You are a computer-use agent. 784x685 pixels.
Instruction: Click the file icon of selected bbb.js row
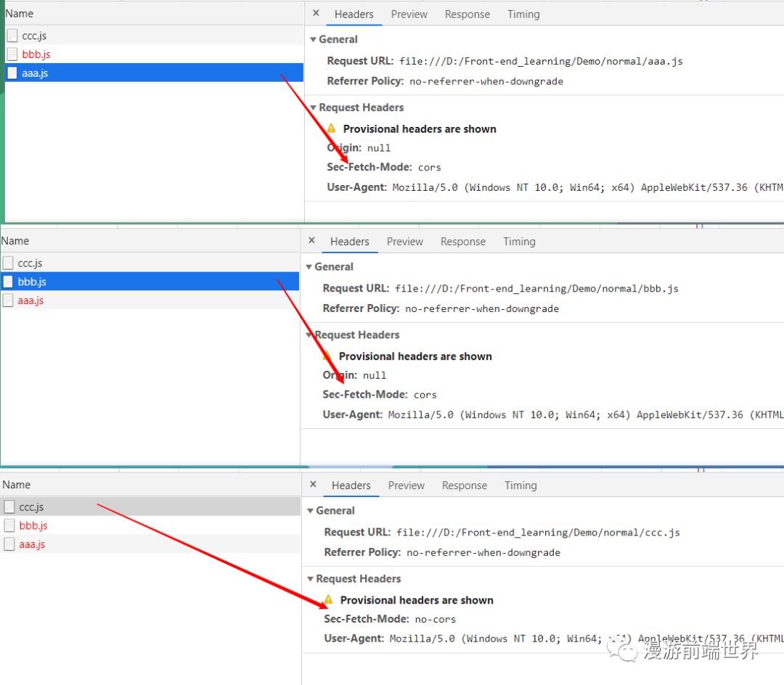point(8,282)
